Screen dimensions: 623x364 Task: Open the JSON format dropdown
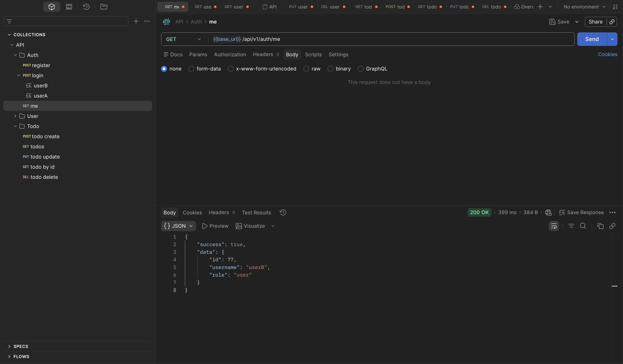178,226
